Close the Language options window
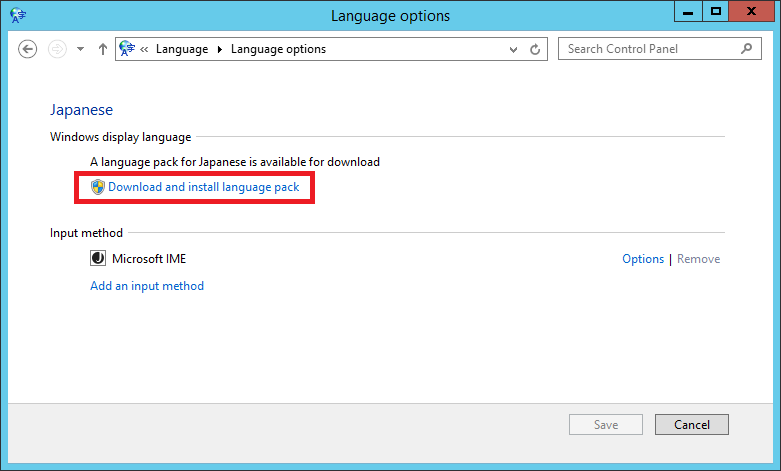The width and height of the screenshot is (781, 471). point(751,11)
